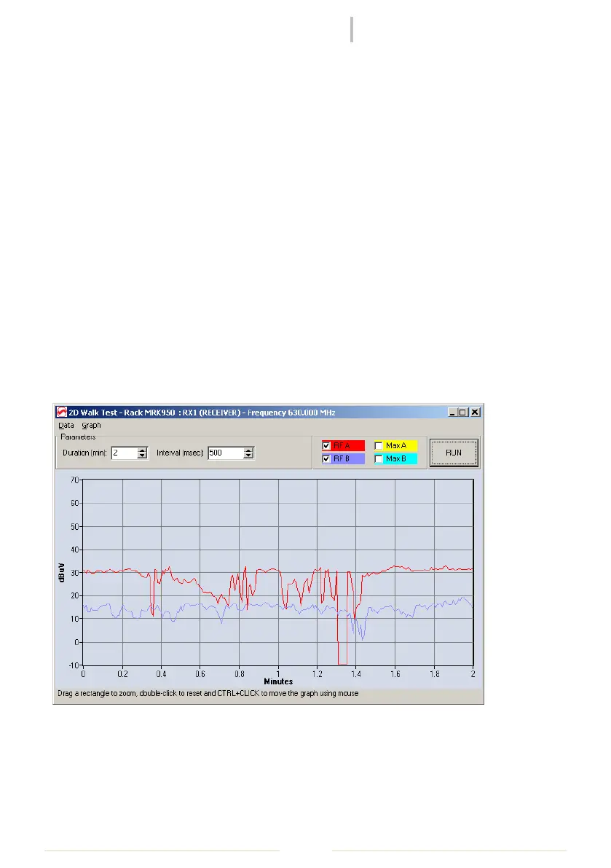Click the status bar zoom hint text
This screenshot has height=868, width=611.
[208, 693]
